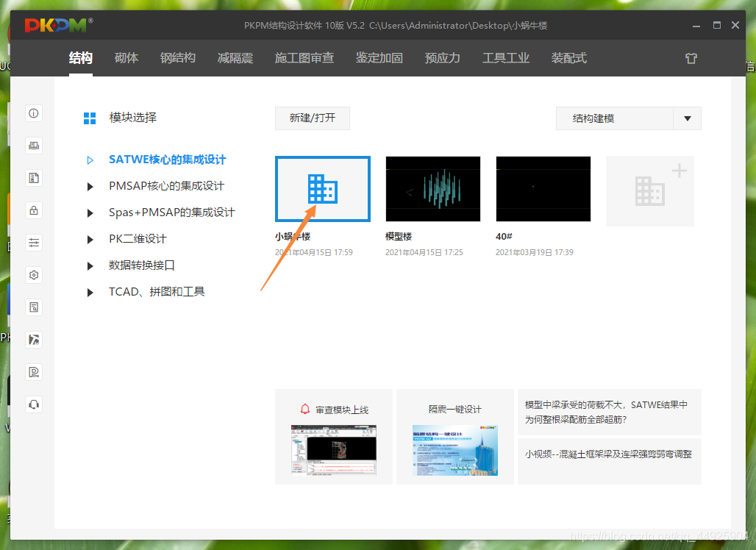Click the 新建/打开 button
756x550 pixels.
(313, 118)
